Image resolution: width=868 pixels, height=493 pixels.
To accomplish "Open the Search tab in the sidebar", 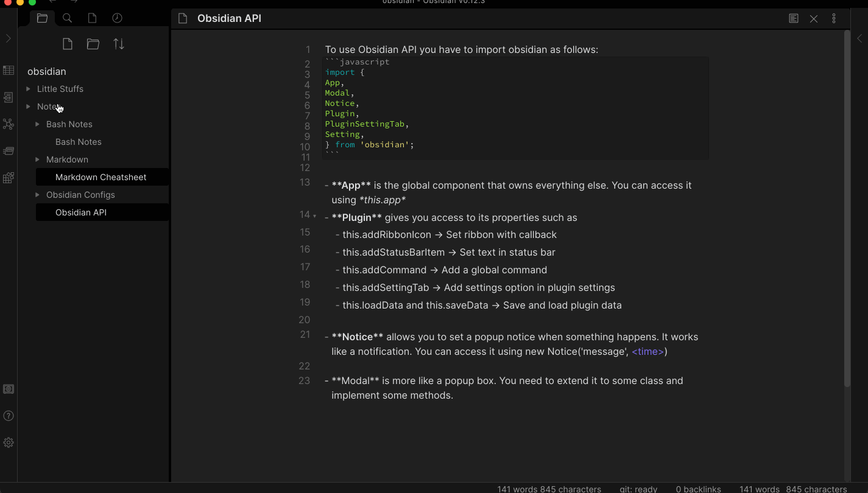I will coord(67,18).
